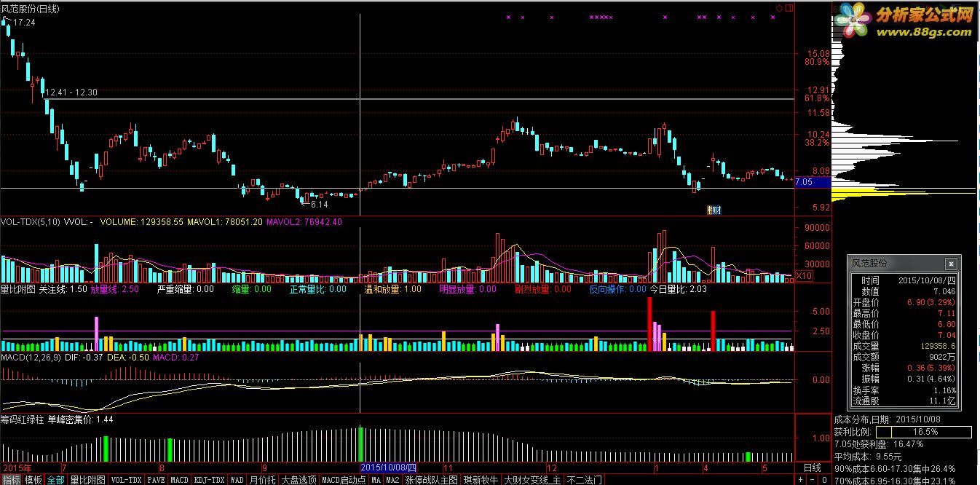Click the blue 7.05 current price tag
The image size is (980, 485).
pyautogui.click(x=813, y=182)
